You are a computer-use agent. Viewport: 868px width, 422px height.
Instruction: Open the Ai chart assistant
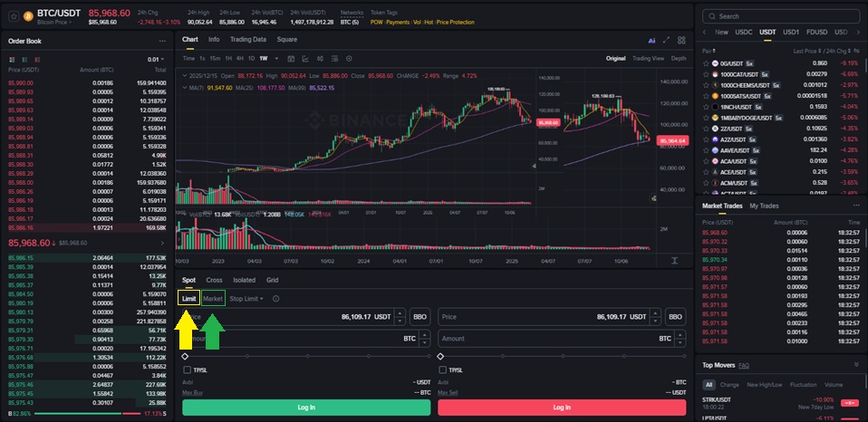coord(651,41)
